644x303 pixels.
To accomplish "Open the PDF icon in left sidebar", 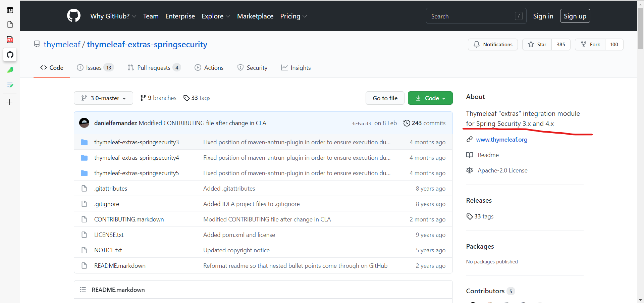I will pos(10,40).
